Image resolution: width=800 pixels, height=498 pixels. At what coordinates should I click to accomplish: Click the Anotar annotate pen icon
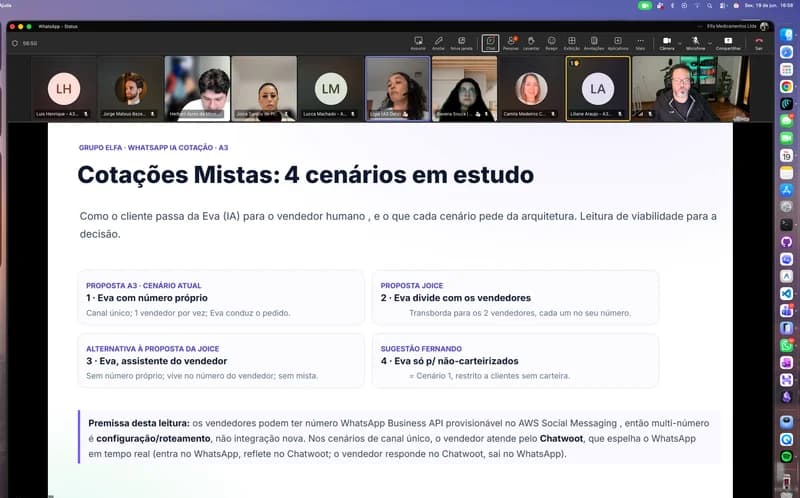[x=438, y=43]
